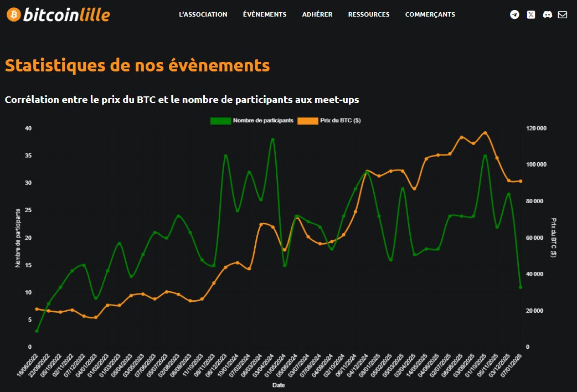Select the ADHÉRER menu item

click(317, 14)
